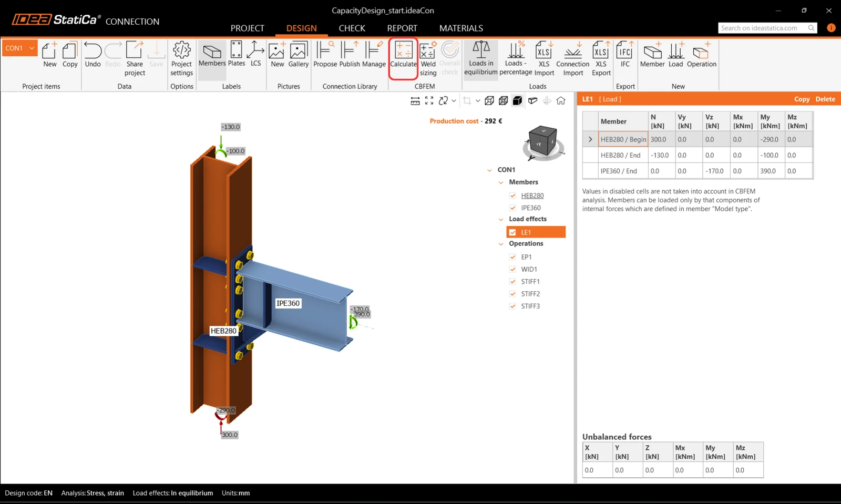Collapse the CON1 tree node

(489, 170)
